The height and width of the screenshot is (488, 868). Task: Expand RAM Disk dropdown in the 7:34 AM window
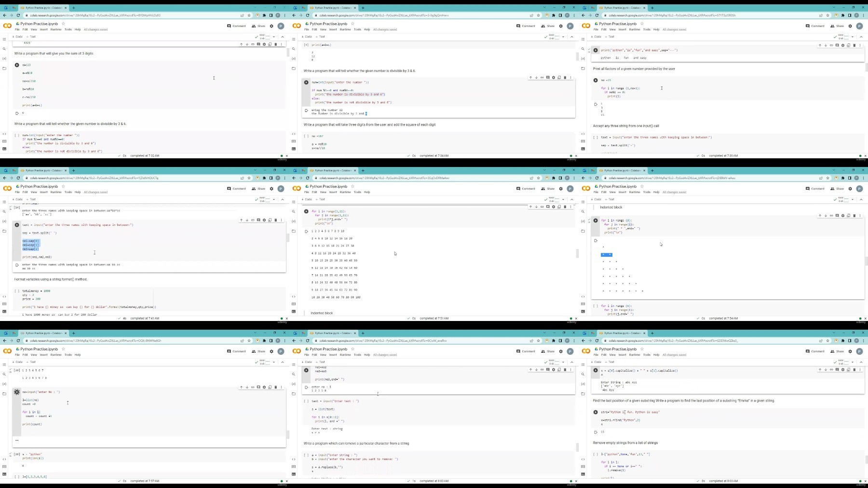pyautogui.click(x=563, y=37)
